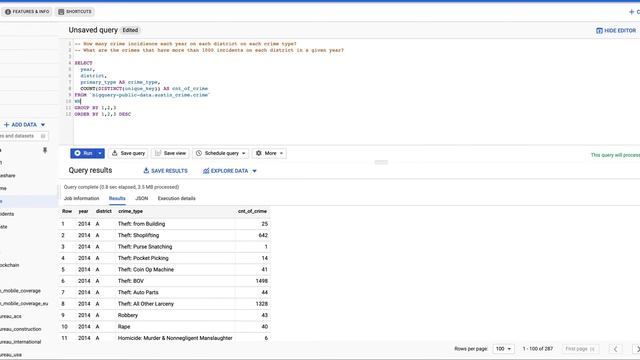Open the More settings dropdown

(269, 153)
